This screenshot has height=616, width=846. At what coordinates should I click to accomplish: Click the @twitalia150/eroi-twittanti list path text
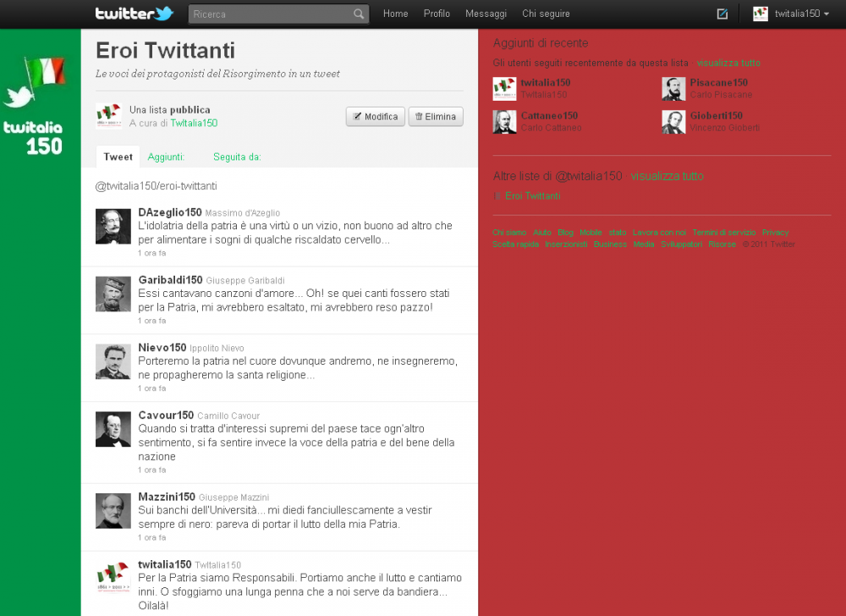[156, 186]
